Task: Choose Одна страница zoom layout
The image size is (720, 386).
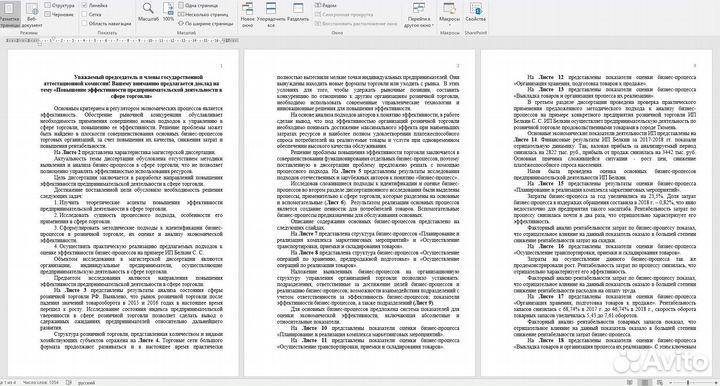Action: (x=198, y=6)
